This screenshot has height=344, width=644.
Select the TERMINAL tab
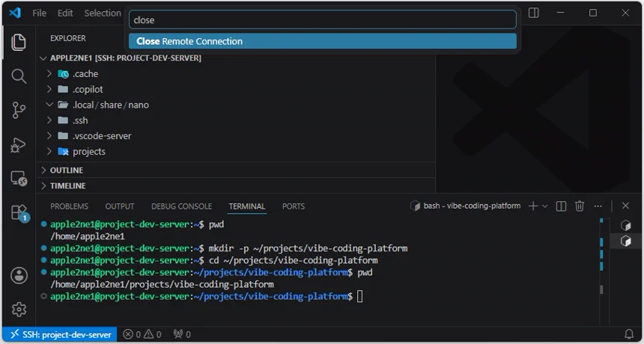point(247,206)
